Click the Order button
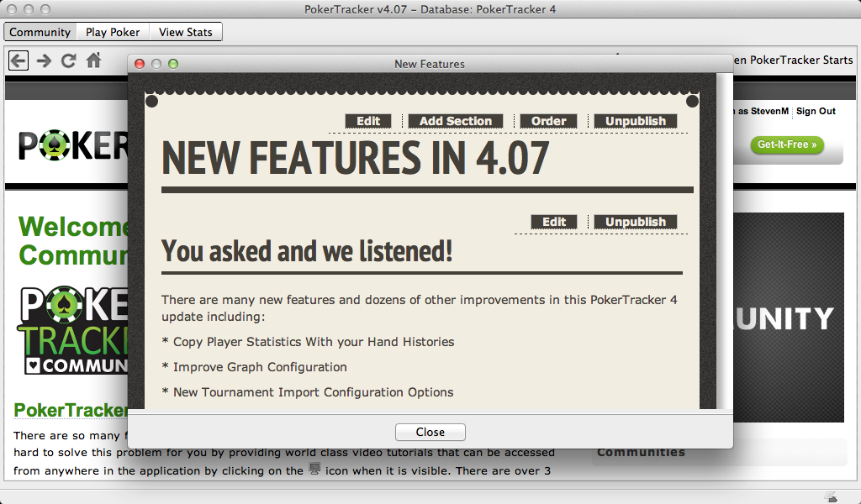The height and width of the screenshot is (504, 861). pos(548,121)
